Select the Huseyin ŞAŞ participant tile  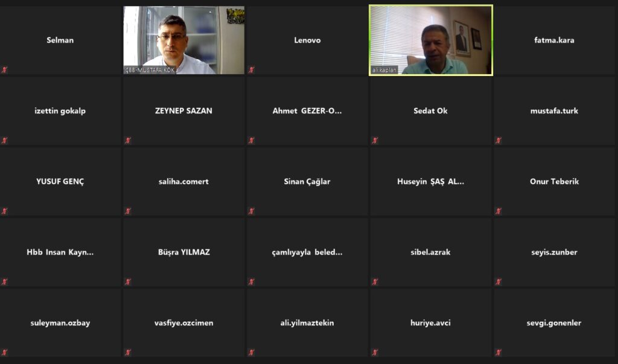(430, 182)
